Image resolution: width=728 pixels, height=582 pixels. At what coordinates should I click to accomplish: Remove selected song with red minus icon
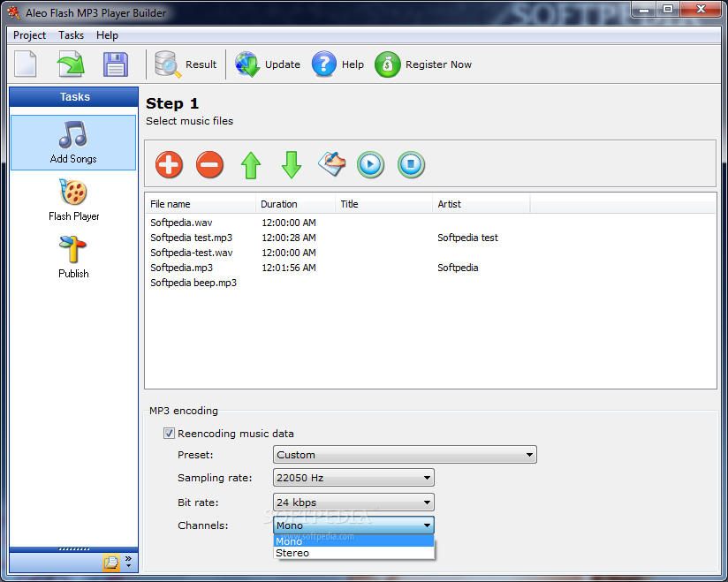[x=210, y=164]
